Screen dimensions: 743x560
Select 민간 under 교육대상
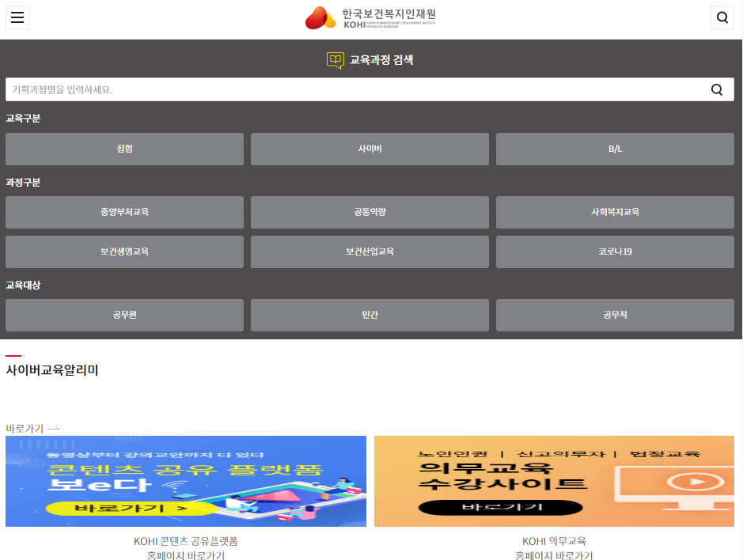click(x=370, y=315)
